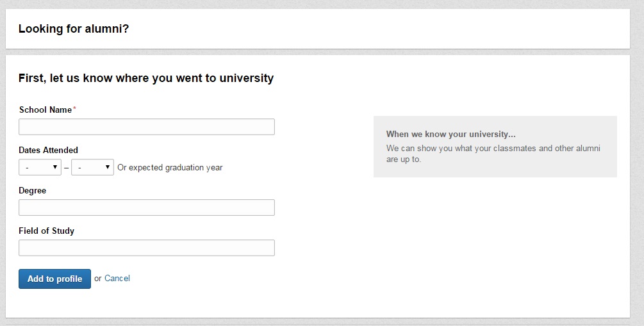This screenshot has height=326, width=644.
Task: Click the classmates and alumni description text
Action: click(493, 154)
